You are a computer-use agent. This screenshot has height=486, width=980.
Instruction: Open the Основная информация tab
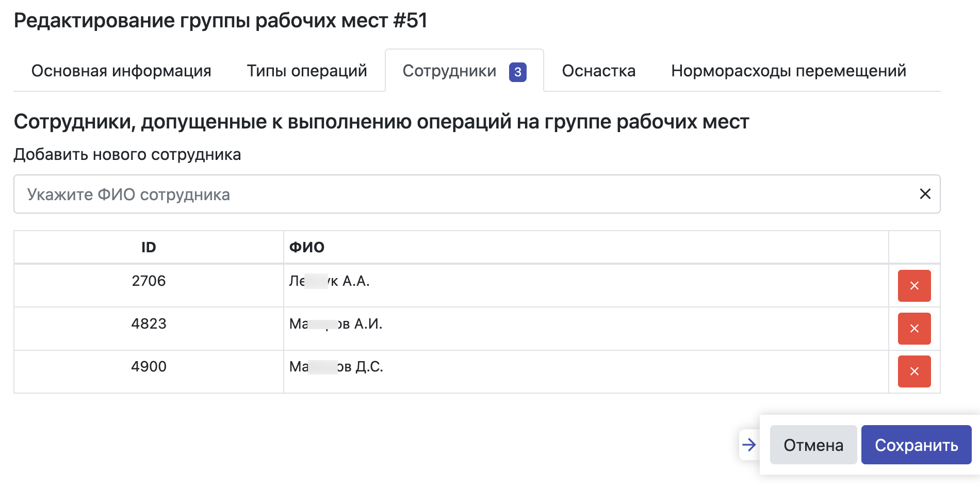click(121, 71)
